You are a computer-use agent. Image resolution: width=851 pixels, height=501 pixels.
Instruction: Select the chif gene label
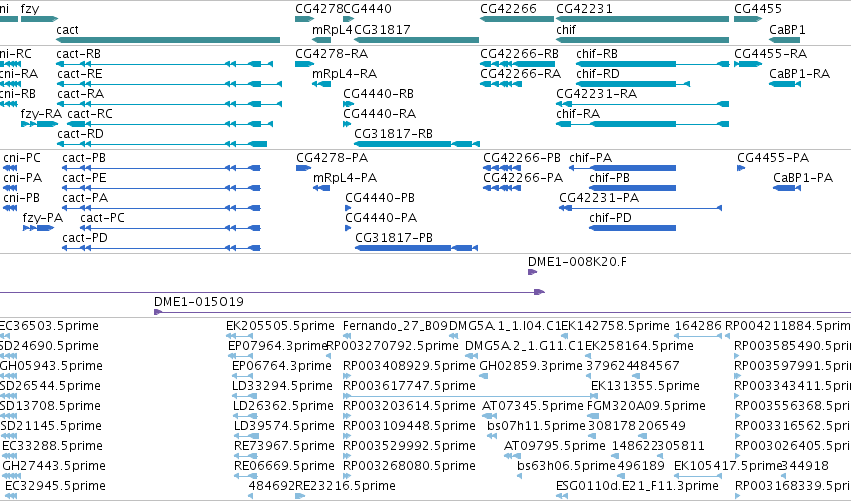(566, 30)
